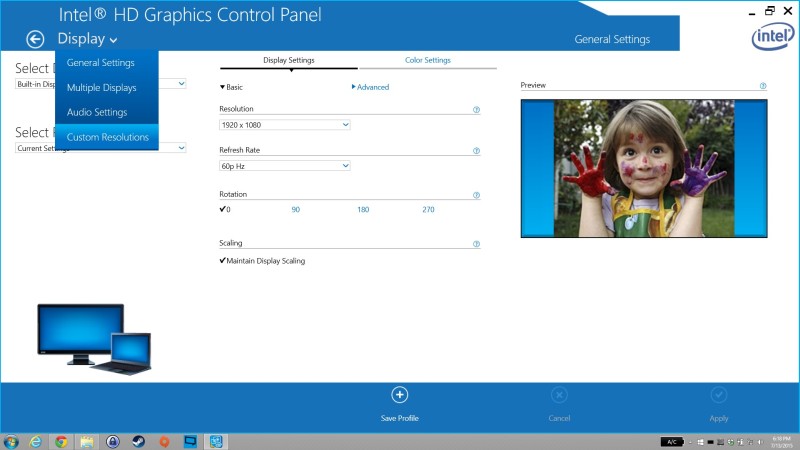Click the A/C battery indicator in the tray
This screenshot has width=800, height=450.
tap(672, 442)
